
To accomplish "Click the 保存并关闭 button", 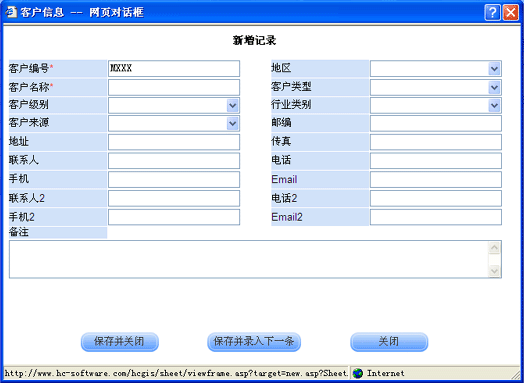I will 120,342.
